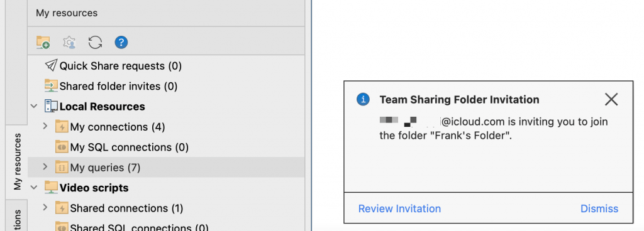This screenshot has width=644, height=231.
Task: Open folder settings gear icon
Action: click(x=69, y=42)
